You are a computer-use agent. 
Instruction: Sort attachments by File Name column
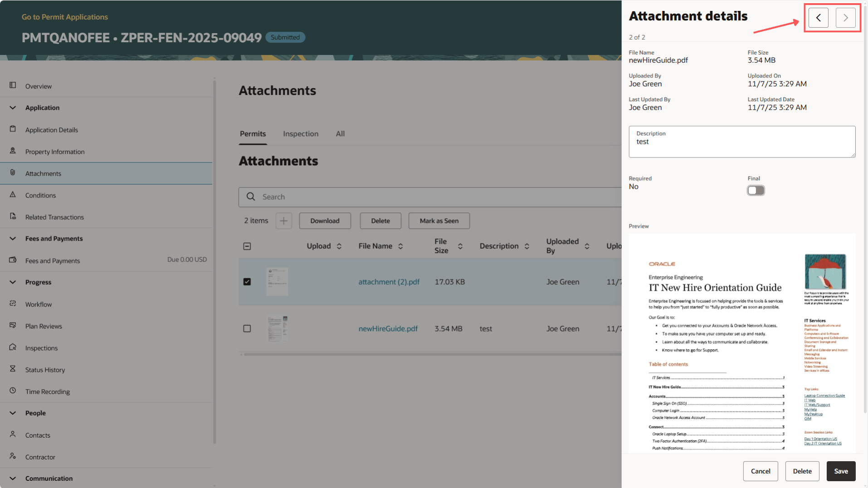point(400,246)
